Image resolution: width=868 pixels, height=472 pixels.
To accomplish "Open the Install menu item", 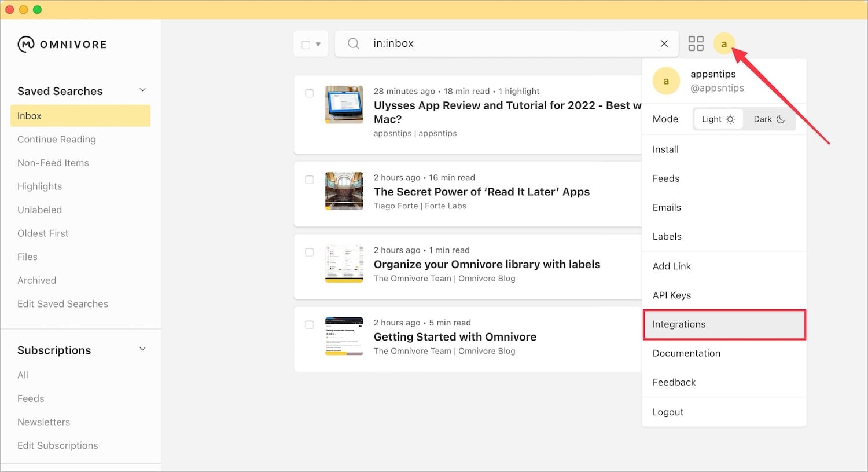I will pos(724,149).
